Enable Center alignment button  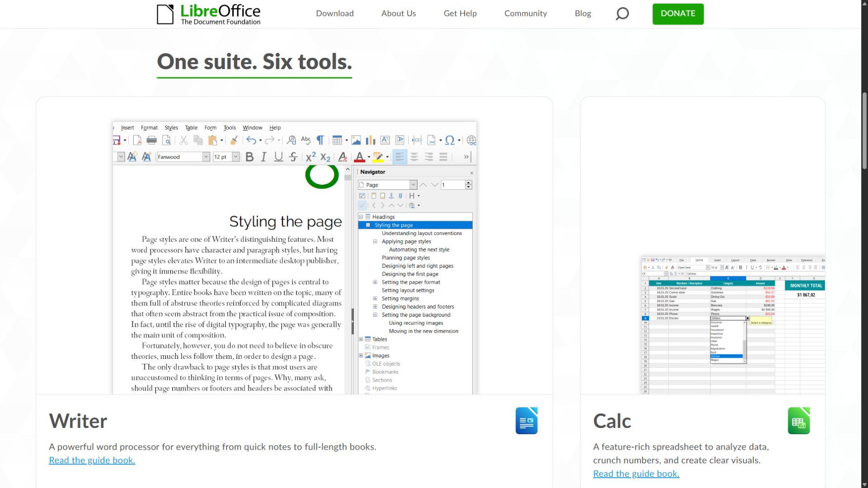(414, 157)
